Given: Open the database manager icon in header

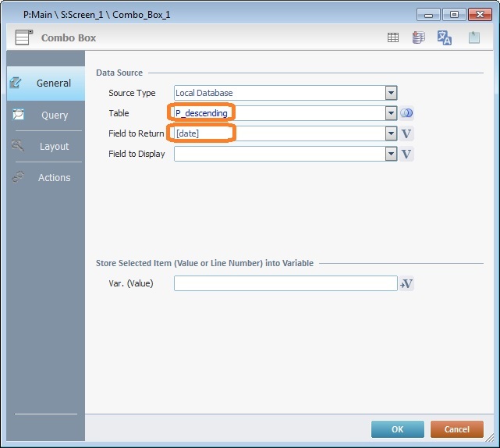Looking at the screenshot, I should [x=418, y=37].
